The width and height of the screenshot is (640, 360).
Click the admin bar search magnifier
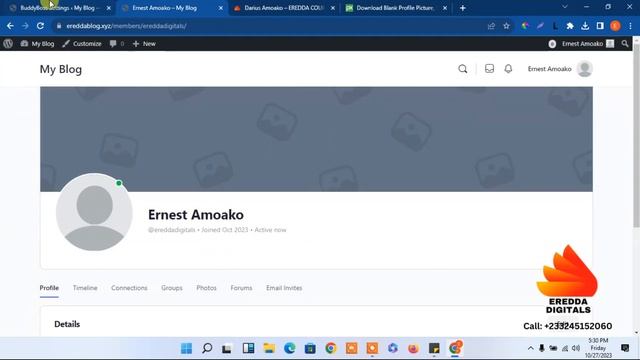pyautogui.click(x=625, y=44)
